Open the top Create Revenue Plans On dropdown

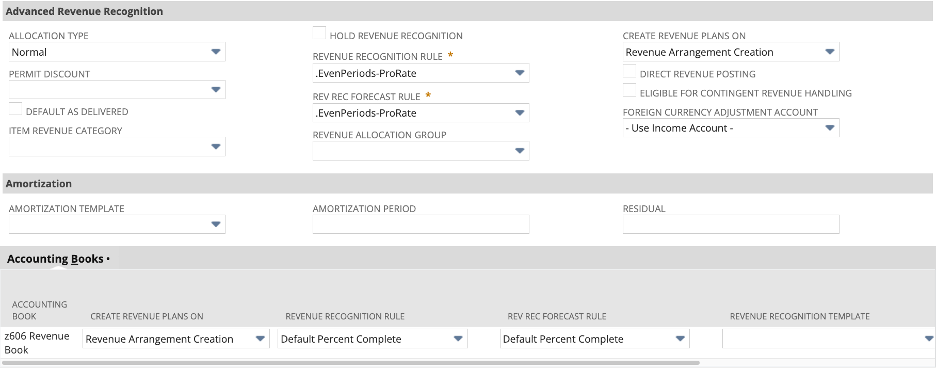pos(731,52)
